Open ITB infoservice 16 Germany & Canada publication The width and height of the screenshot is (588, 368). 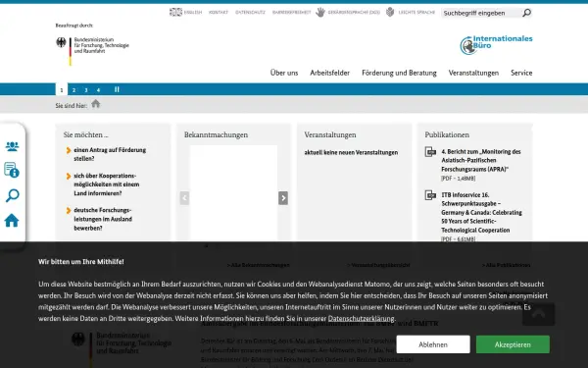pyautogui.click(x=481, y=213)
